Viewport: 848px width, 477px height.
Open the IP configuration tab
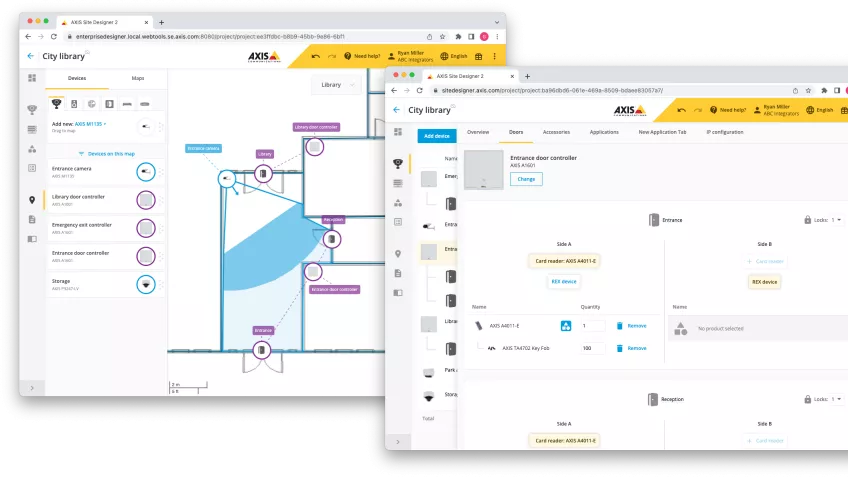point(725,132)
